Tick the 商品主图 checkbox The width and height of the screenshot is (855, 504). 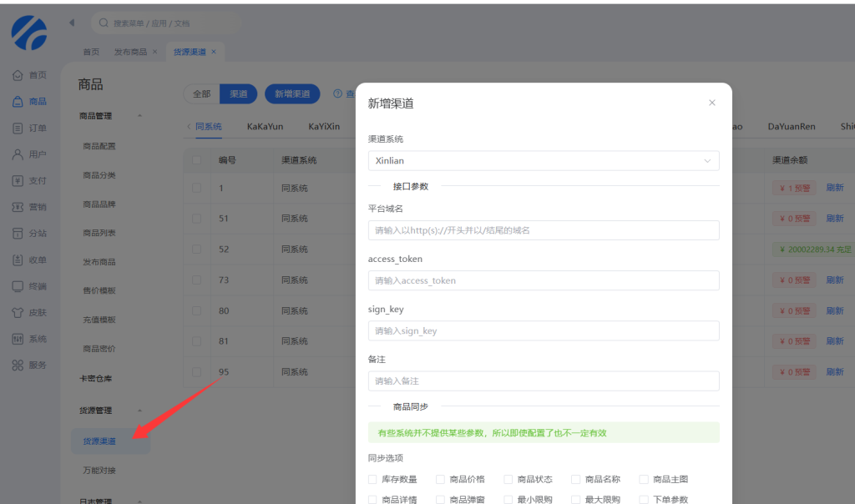click(644, 480)
